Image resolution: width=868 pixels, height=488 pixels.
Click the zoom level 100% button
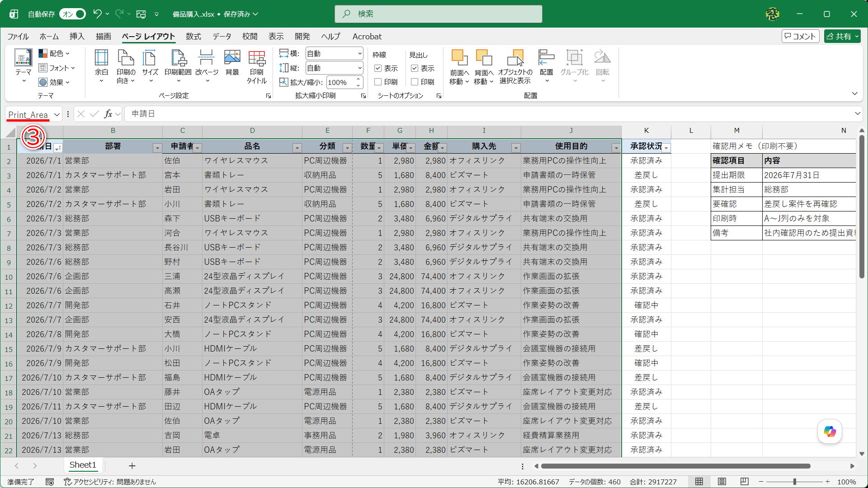pyautogui.click(x=846, y=482)
